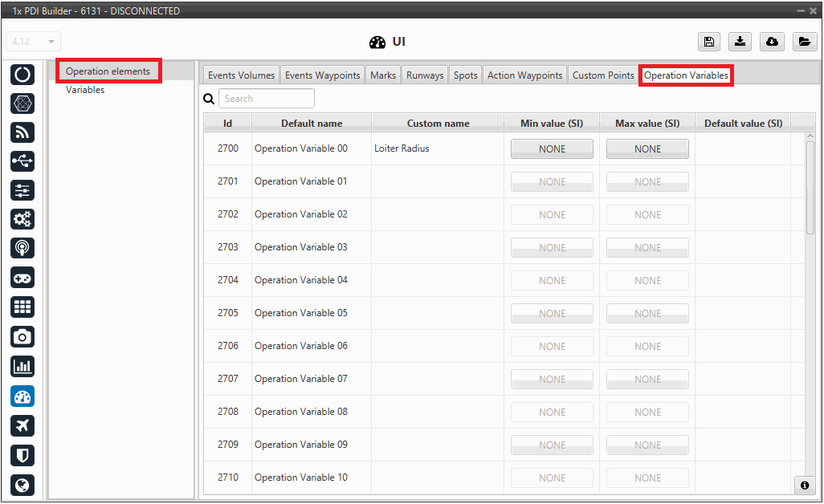Switch to the Events Volumes tab
824x504 pixels.
tap(241, 75)
